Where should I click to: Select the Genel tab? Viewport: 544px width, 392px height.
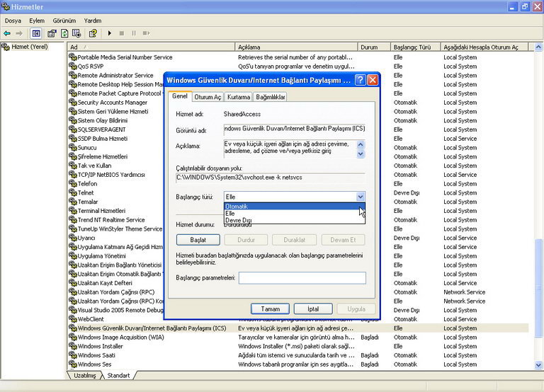(180, 96)
